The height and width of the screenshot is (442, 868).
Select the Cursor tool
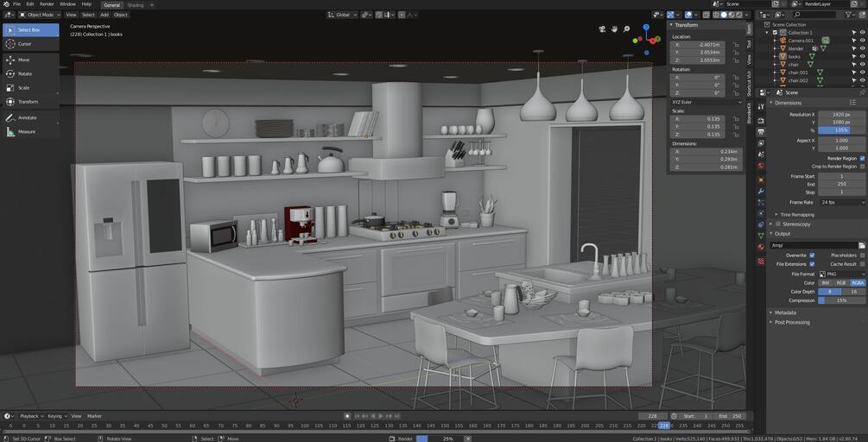(30, 44)
